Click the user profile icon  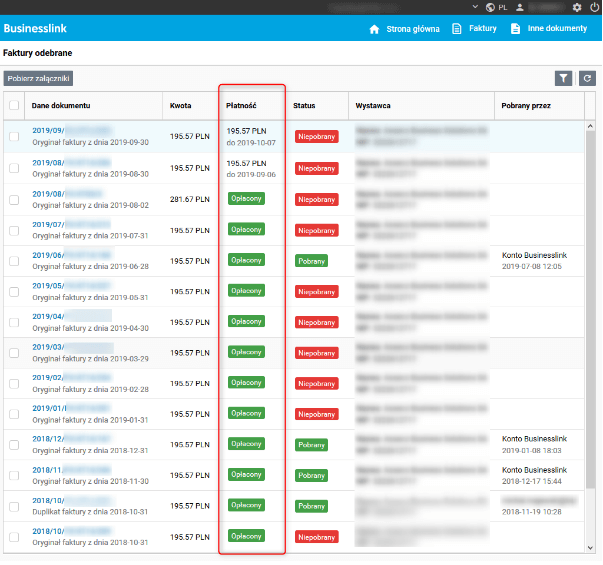coord(520,7)
